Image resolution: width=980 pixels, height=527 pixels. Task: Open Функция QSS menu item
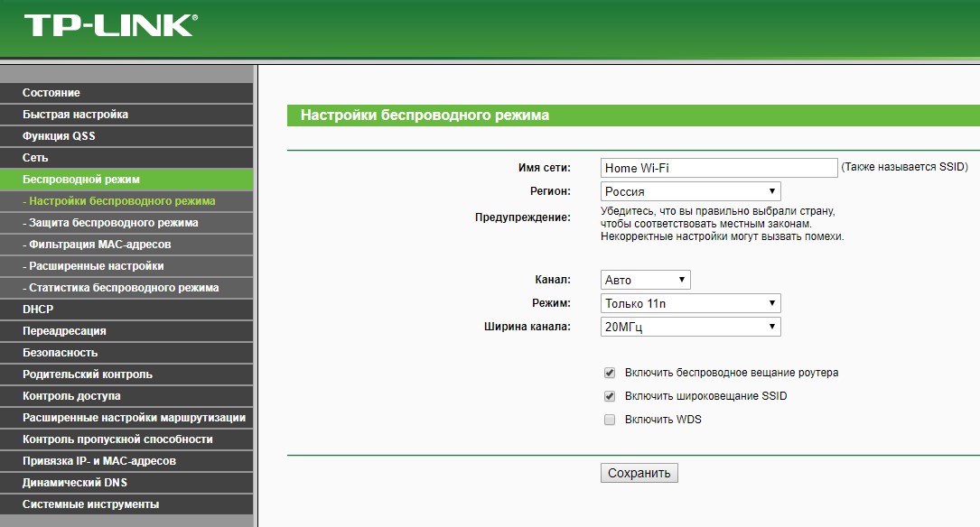[59, 136]
